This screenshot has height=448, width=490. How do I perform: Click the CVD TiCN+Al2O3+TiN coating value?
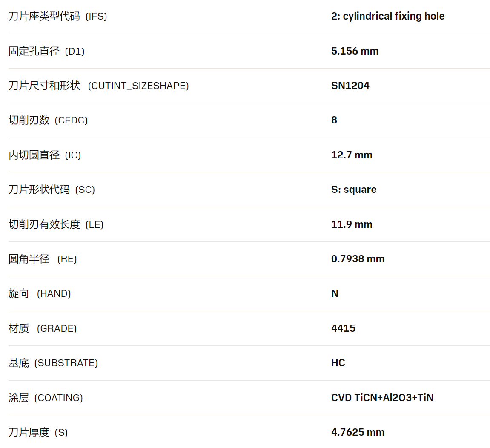click(382, 398)
